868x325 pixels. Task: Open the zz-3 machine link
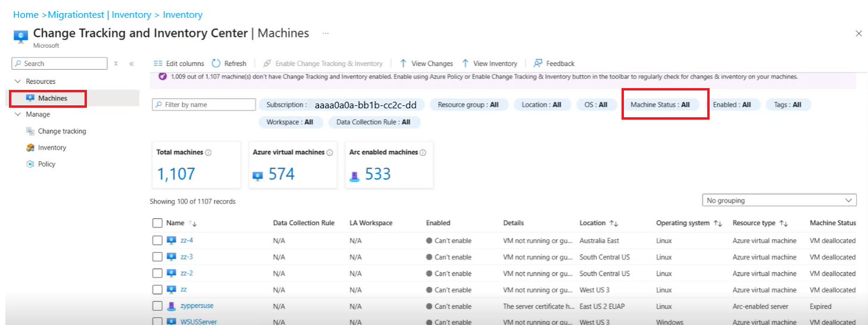186,257
